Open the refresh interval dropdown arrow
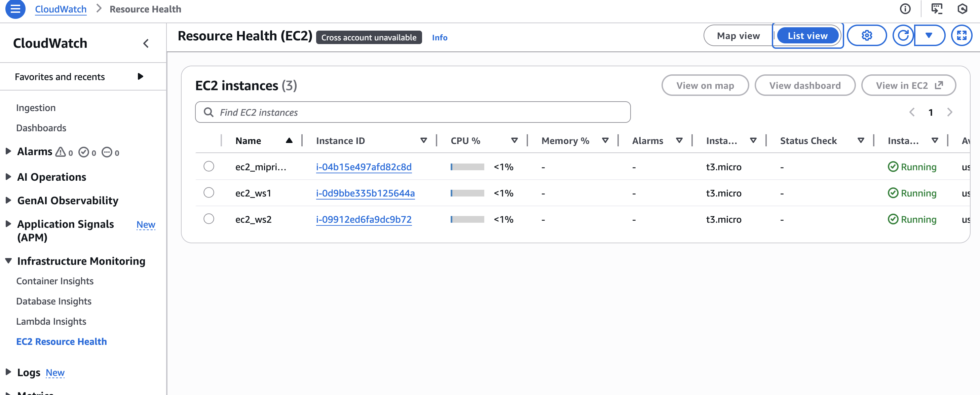The width and height of the screenshot is (980, 395). click(x=929, y=36)
